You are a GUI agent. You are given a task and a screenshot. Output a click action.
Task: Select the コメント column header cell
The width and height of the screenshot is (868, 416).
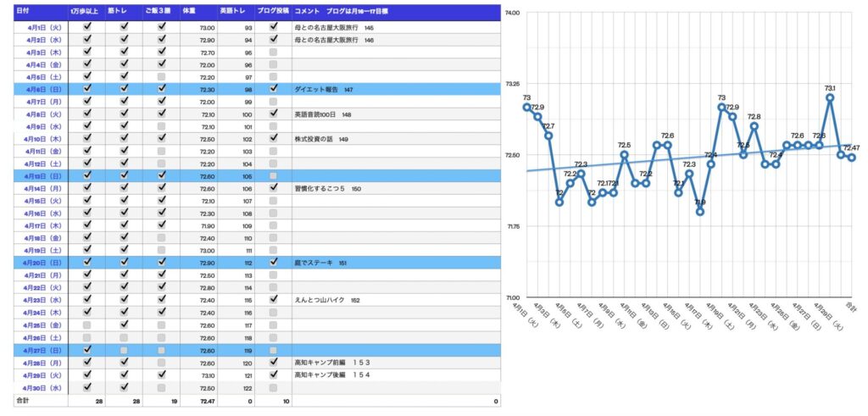pos(397,12)
